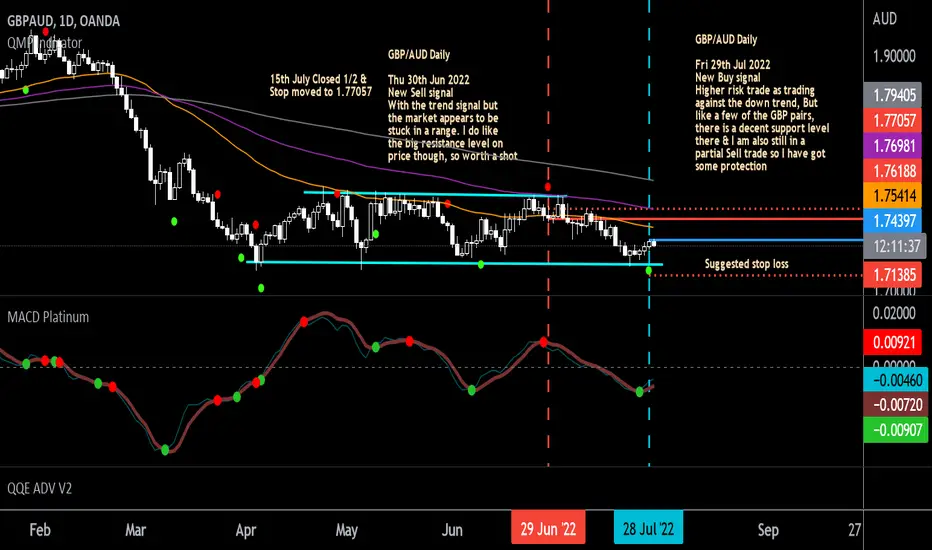The width and height of the screenshot is (932, 550).
Task: Click the green signal dot below the 28 Jul candle
Action: click(648, 271)
